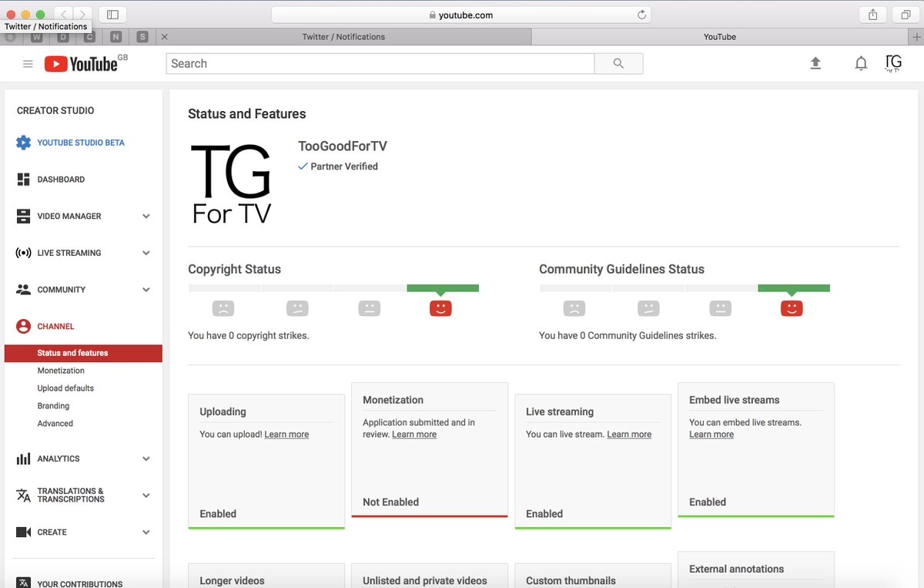
Task: Click the pinned N tab icon
Action: click(115, 37)
